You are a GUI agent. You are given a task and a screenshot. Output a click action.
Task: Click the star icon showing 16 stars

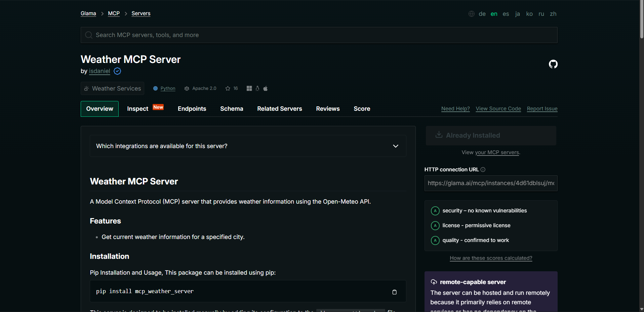(228, 89)
